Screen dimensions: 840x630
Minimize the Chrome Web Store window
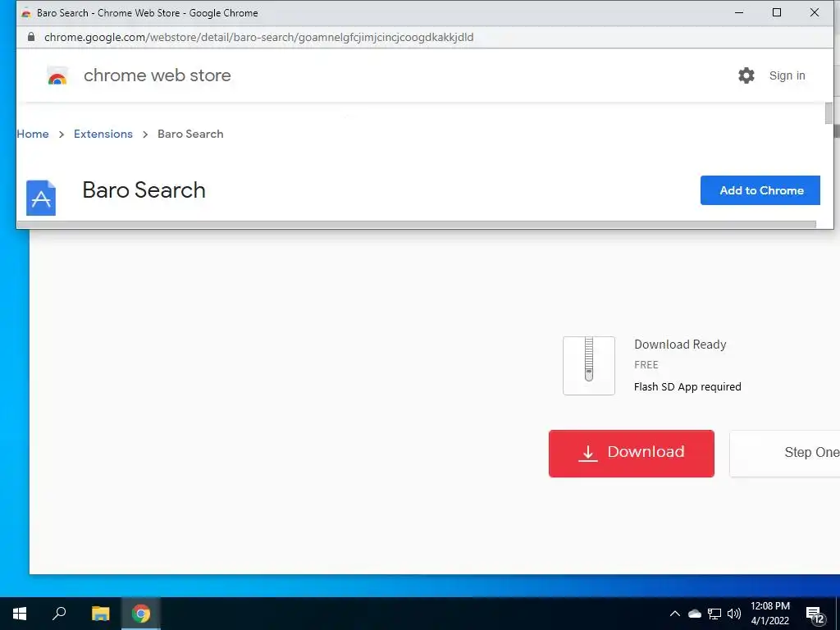click(739, 12)
